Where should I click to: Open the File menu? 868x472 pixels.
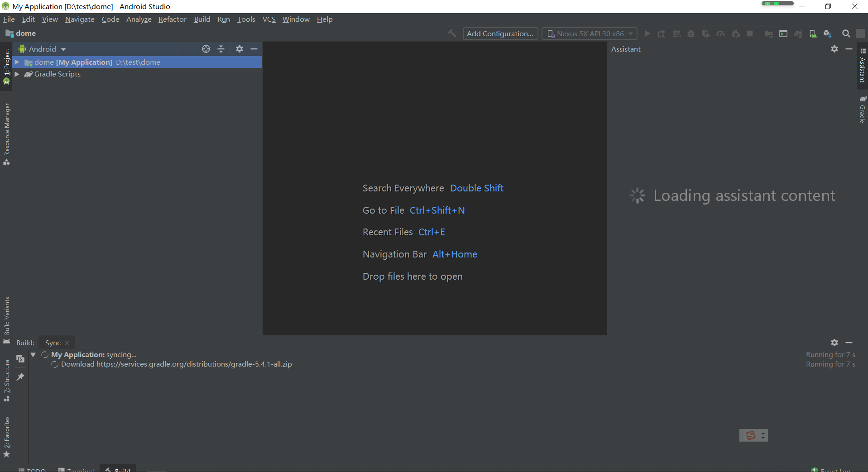[9, 19]
